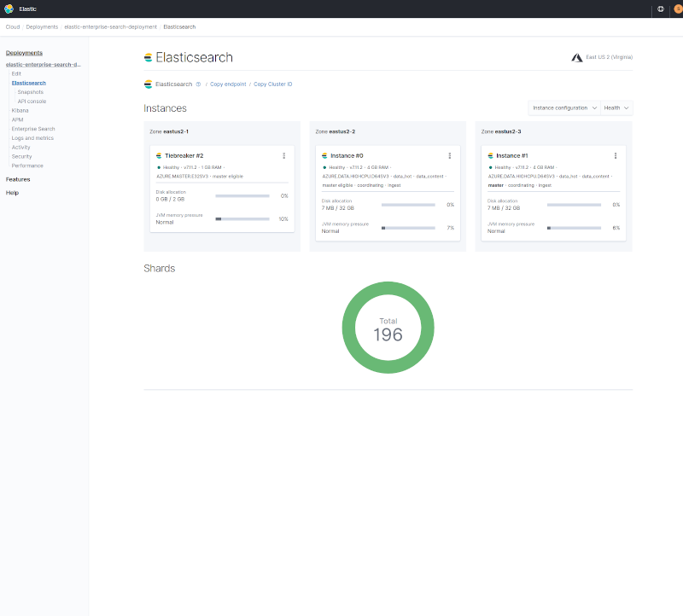The width and height of the screenshot is (683, 616).
Task: Click Zone eastus2-1 label
Action: pyautogui.click(x=169, y=131)
